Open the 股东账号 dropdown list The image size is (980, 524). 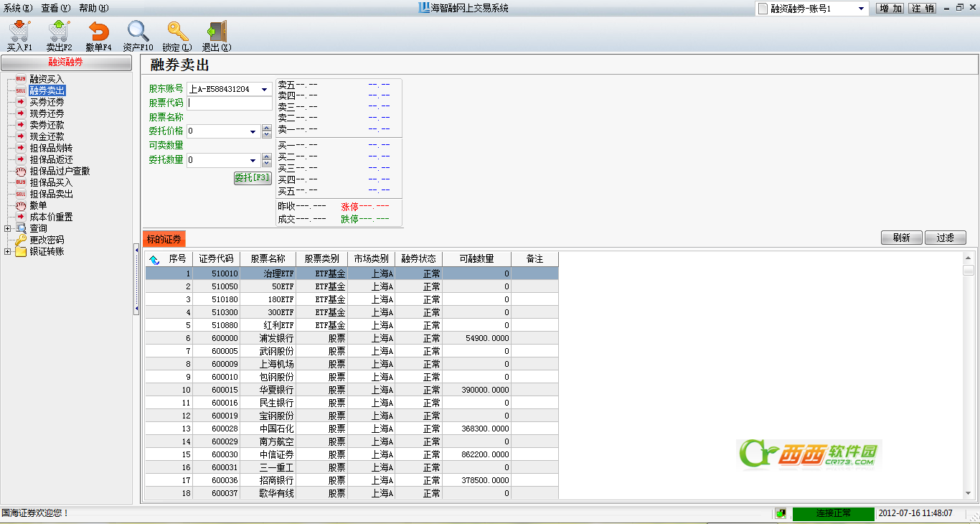click(x=265, y=90)
